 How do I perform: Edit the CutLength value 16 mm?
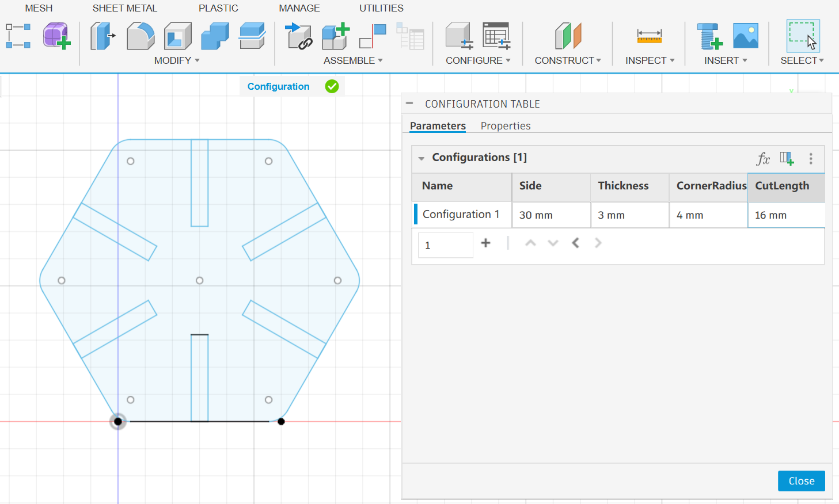(x=787, y=215)
